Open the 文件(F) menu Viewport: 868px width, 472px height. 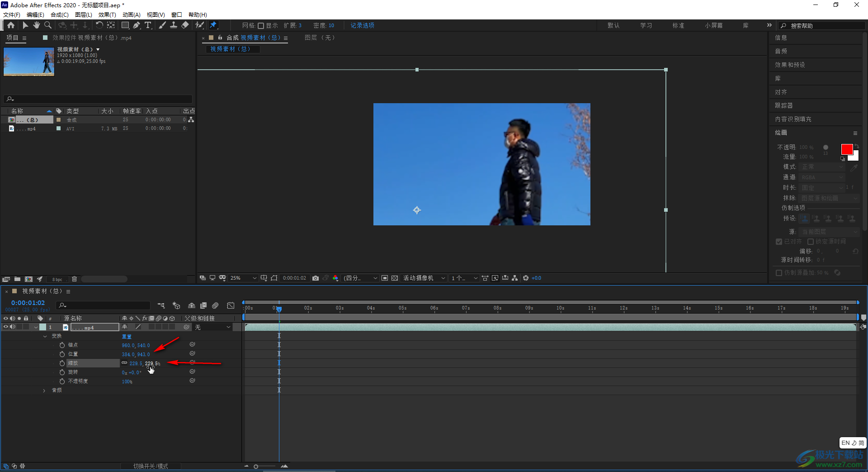click(x=12, y=15)
